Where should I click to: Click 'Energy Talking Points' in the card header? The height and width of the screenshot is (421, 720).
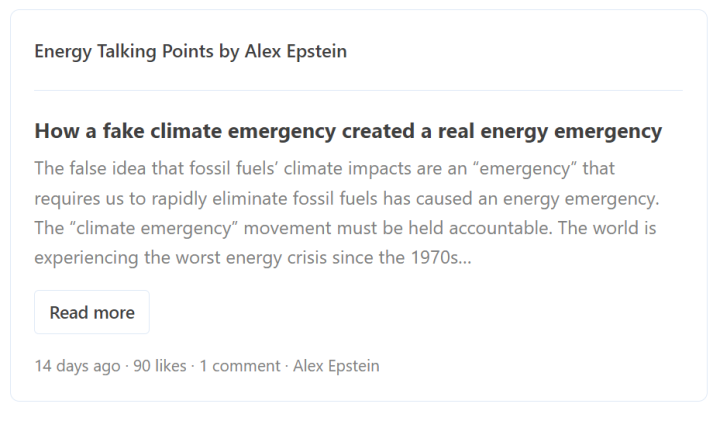click(x=124, y=51)
